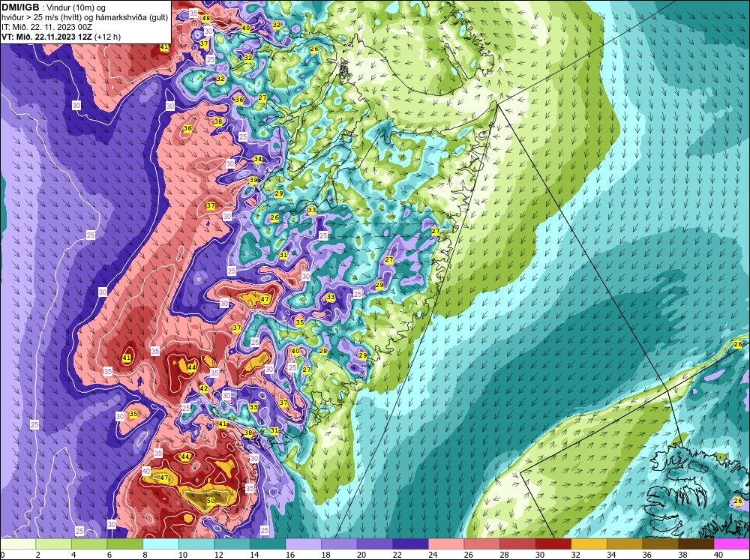Click the 'VT: Mið. 22.11.2023 12Z' valid time
The image size is (750, 560).
click(46, 37)
